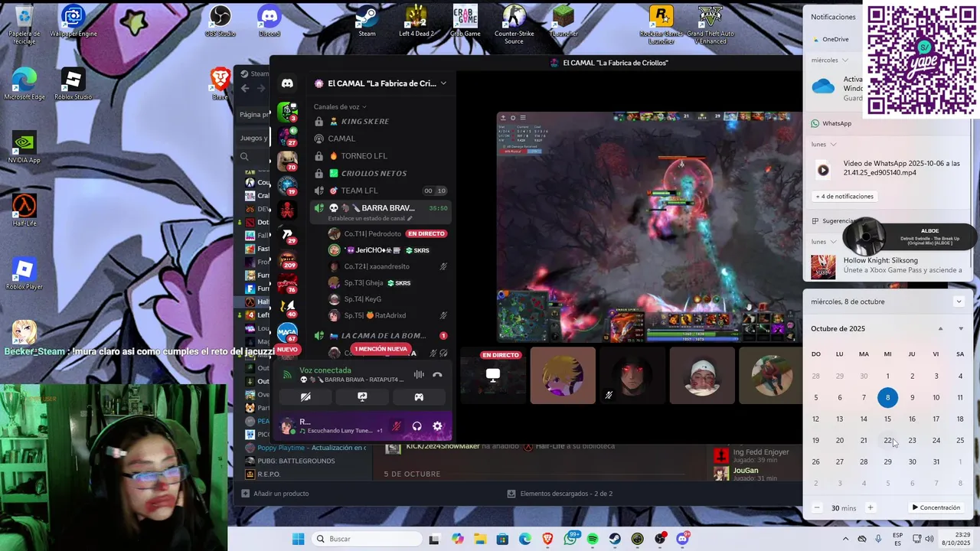Open Counter-Strike Source desktop icon
Image resolution: width=980 pixels, height=551 pixels.
(514, 24)
